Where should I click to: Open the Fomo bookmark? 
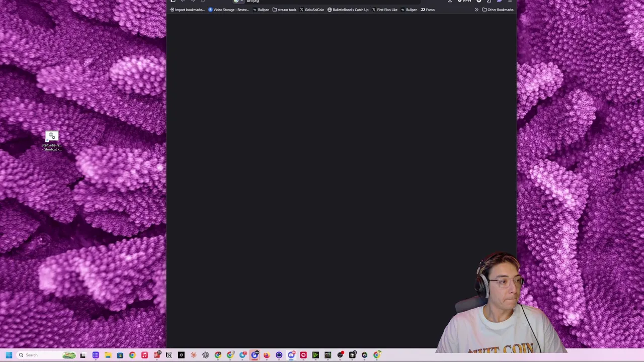[428, 10]
